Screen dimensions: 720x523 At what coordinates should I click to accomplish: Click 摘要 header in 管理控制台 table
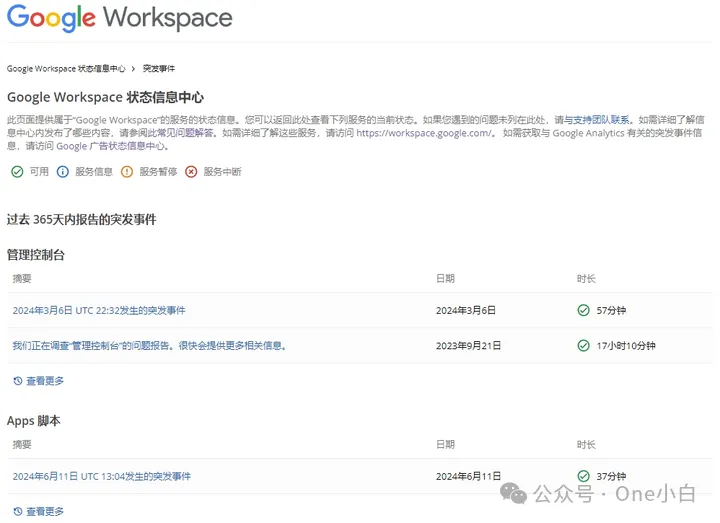pos(22,279)
